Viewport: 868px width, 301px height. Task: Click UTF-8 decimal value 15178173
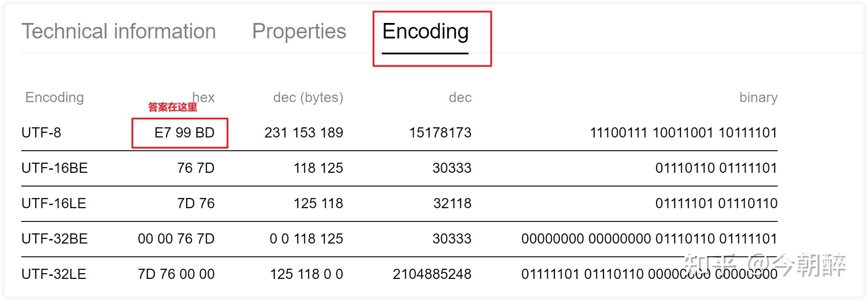click(440, 133)
